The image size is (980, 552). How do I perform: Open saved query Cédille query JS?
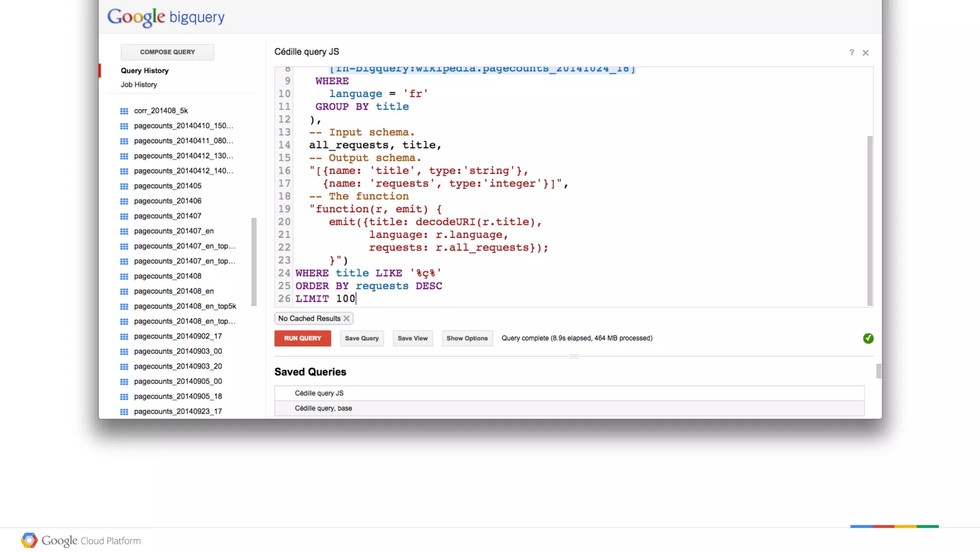pyautogui.click(x=319, y=393)
